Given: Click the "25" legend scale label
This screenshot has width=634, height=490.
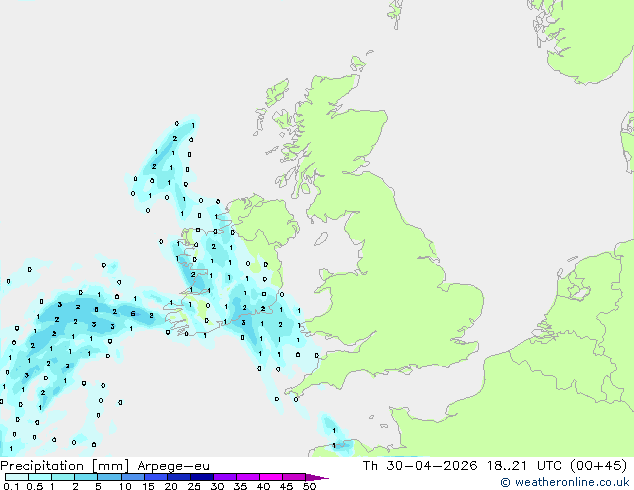Looking at the screenshot, I should pos(194,486).
